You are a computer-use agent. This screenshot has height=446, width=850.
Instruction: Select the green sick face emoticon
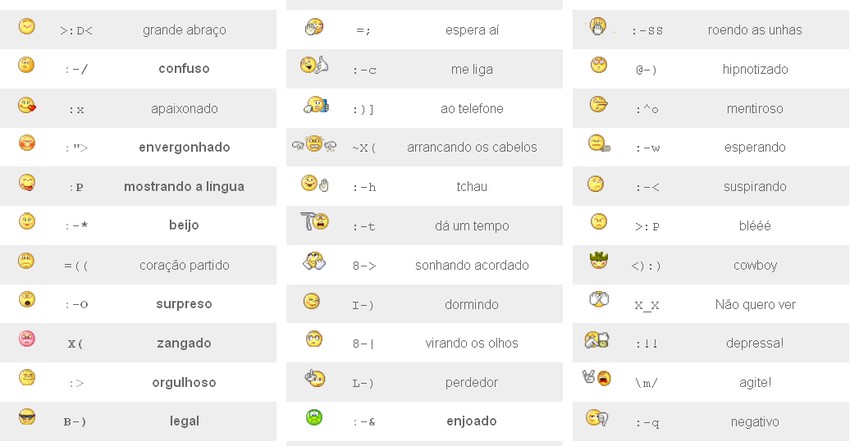pos(314,417)
